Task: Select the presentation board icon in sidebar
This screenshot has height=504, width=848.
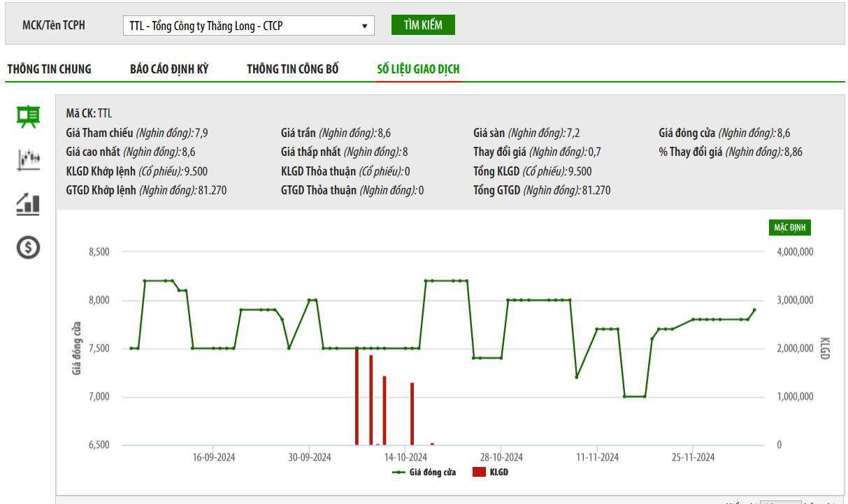Action: click(x=29, y=116)
